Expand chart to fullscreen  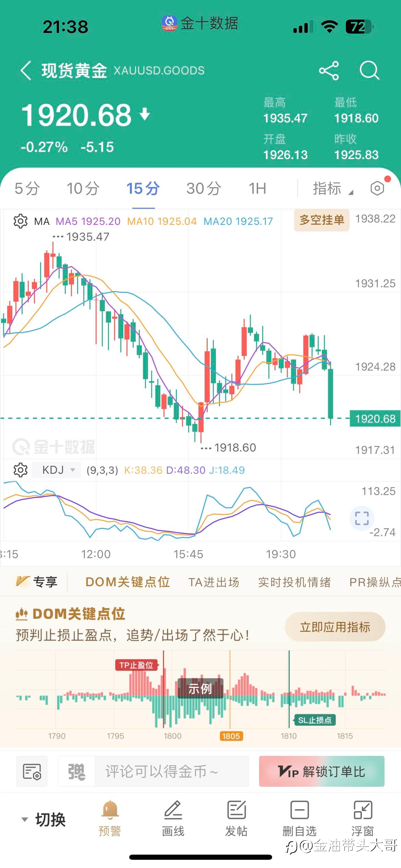[x=362, y=518]
